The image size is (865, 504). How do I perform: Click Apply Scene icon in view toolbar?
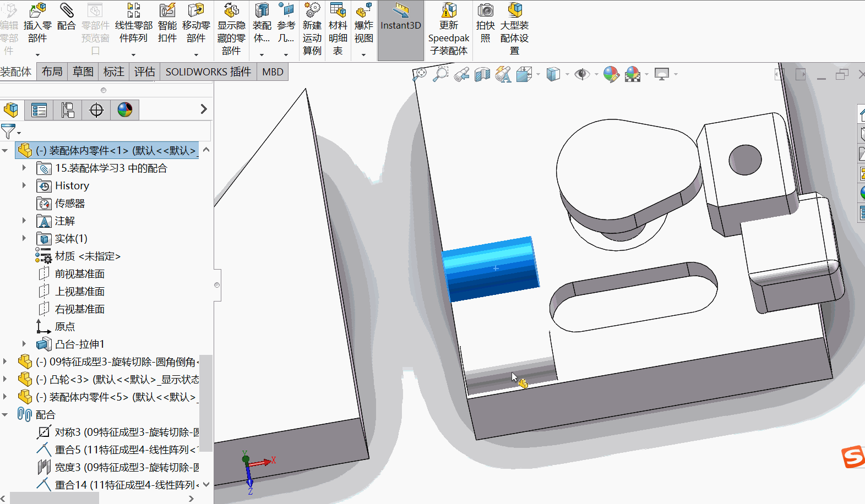point(633,74)
